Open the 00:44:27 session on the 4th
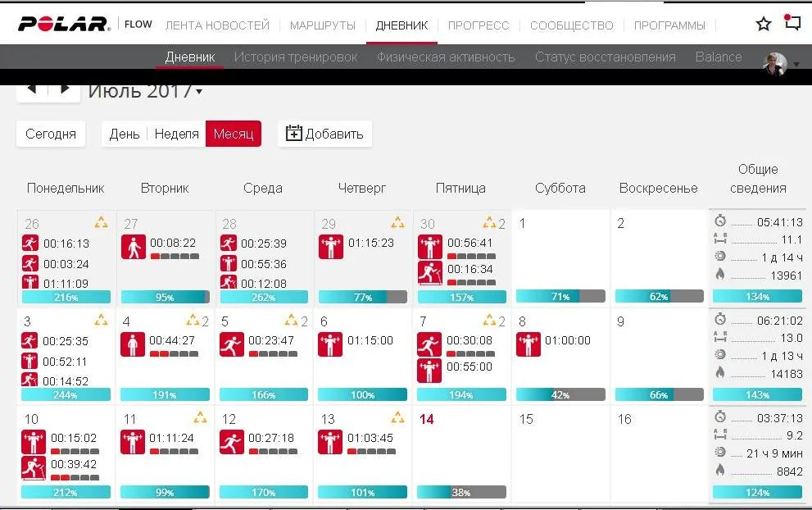The image size is (812, 510). tap(160, 344)
